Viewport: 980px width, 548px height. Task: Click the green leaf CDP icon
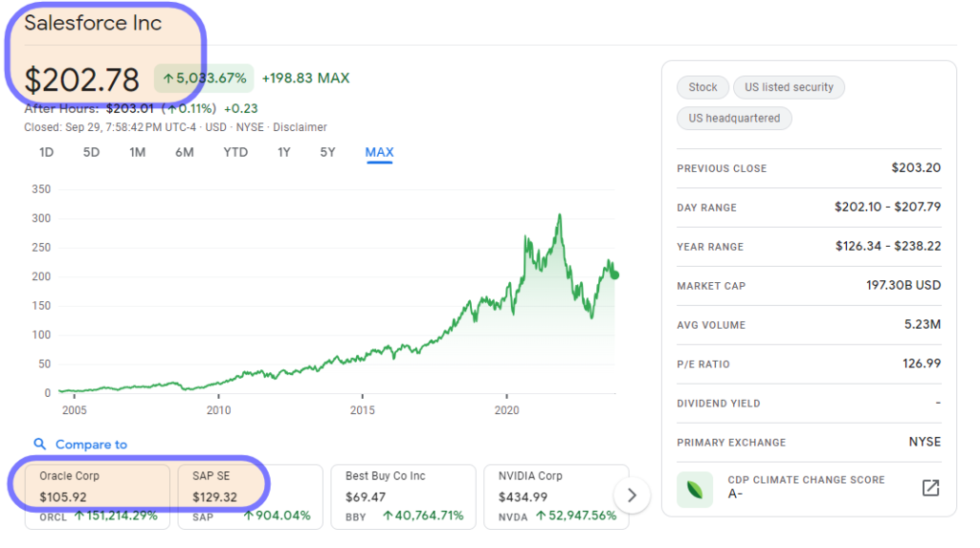coord(696,488)
